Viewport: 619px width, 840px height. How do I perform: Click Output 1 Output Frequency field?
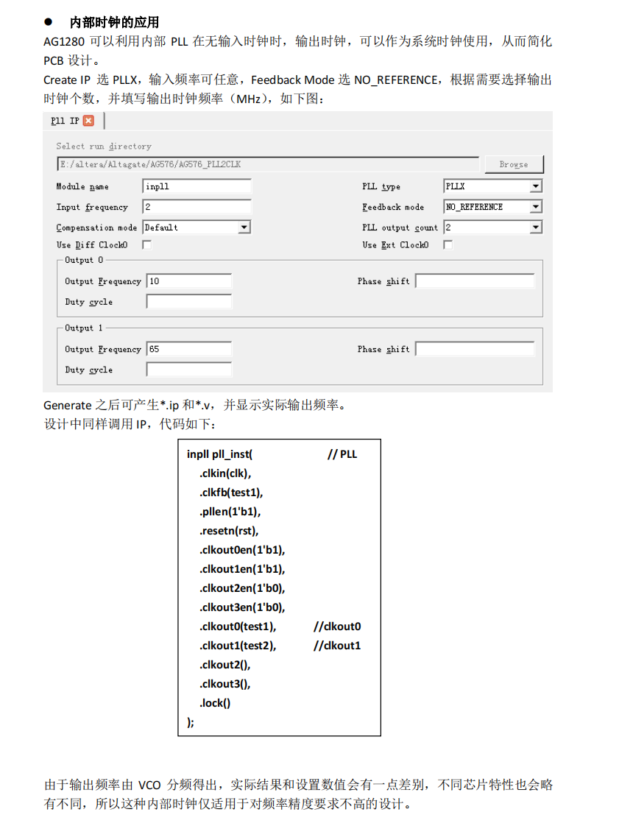coord(189,349)
